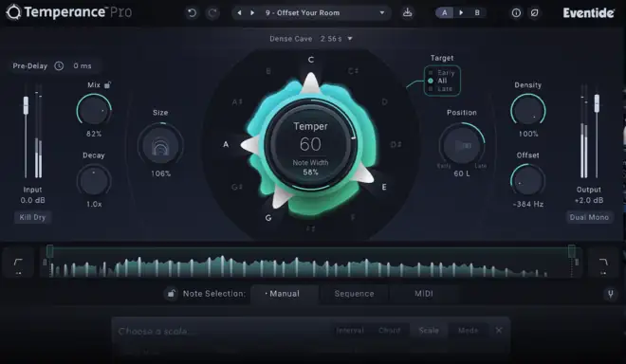Click the high-cut filter icon

(603, 263)
